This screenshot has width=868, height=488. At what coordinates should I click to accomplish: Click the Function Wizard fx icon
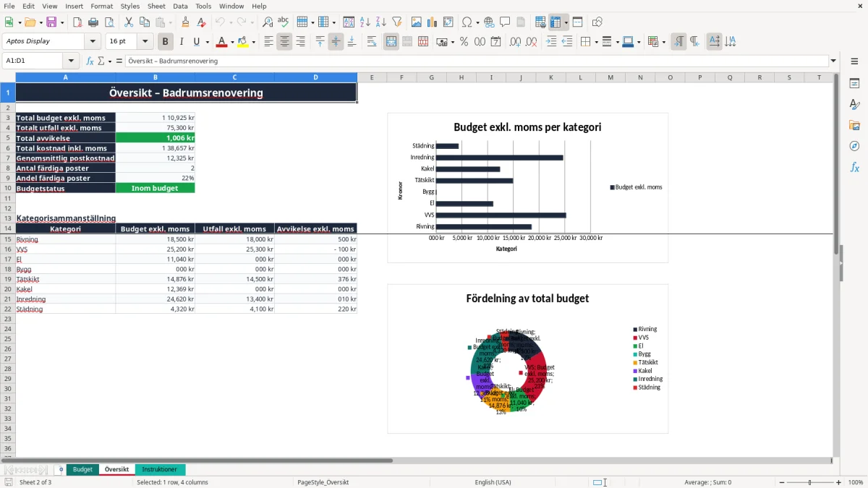click(90, 61)
